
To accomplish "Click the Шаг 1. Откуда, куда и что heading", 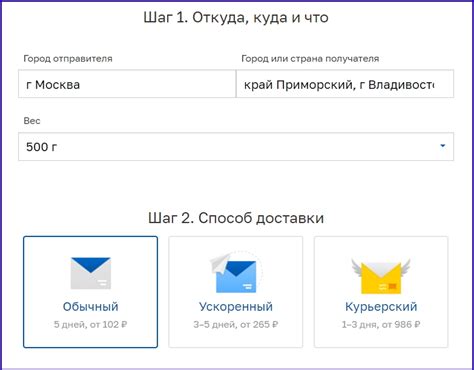I will [x=236, y=17].
